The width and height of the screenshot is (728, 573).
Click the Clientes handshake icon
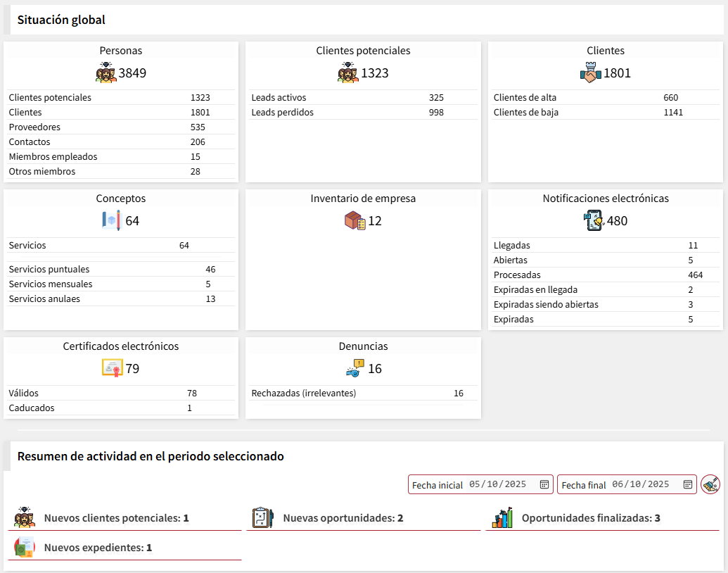[x=592, y=73]
